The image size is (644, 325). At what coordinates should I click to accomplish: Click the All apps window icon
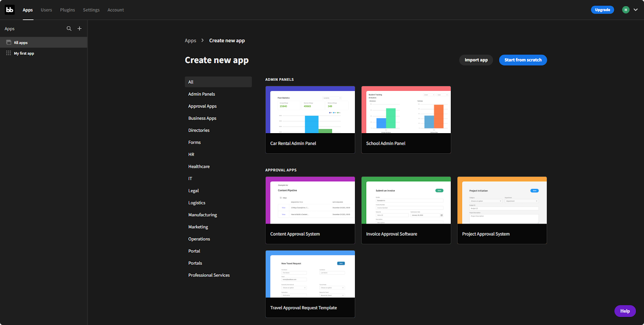(8, 42)
